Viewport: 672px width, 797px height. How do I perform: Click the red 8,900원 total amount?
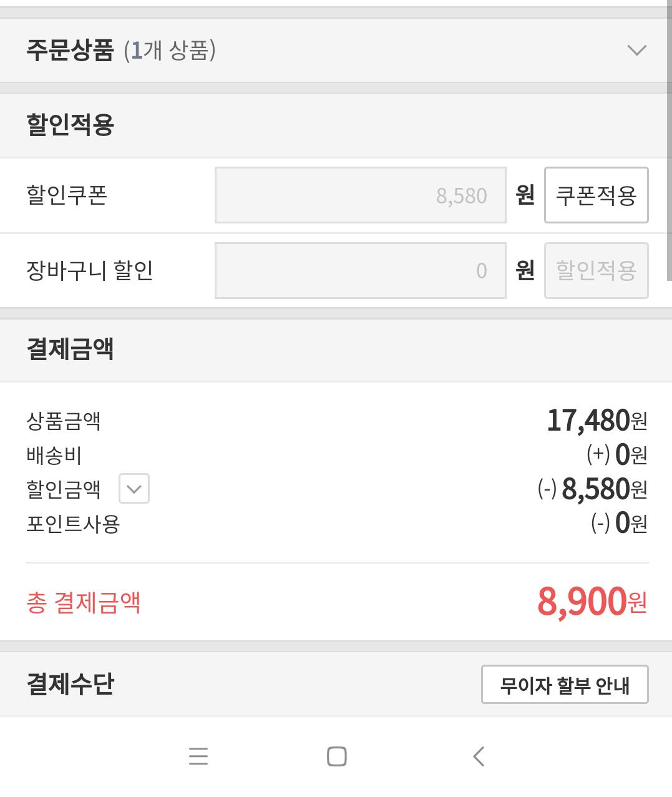[592, 602]
